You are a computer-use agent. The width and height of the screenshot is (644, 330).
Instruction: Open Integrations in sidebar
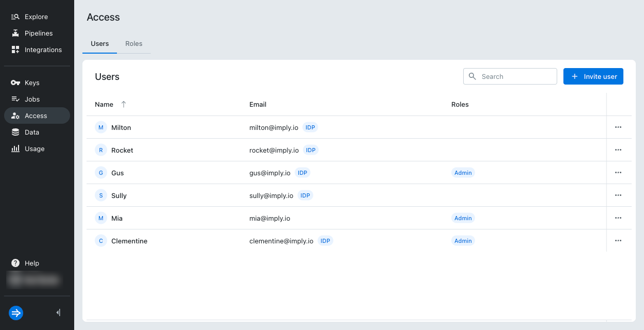(x=37, y=49)
